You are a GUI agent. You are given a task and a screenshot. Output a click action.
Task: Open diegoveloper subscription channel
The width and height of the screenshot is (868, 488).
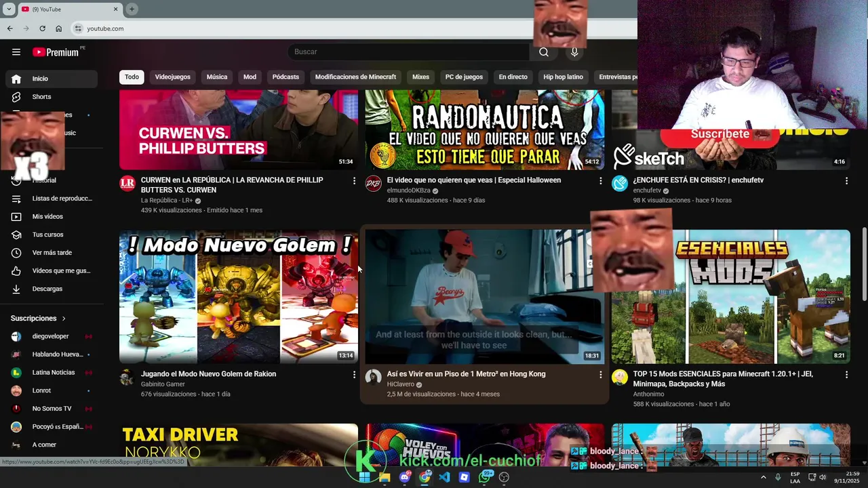point(52,337)
